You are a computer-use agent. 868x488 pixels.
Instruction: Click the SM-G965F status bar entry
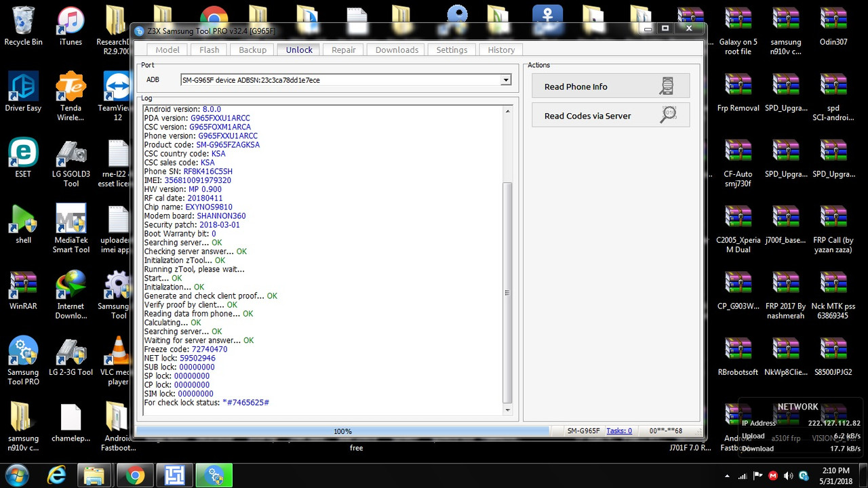tap(583, 431)
